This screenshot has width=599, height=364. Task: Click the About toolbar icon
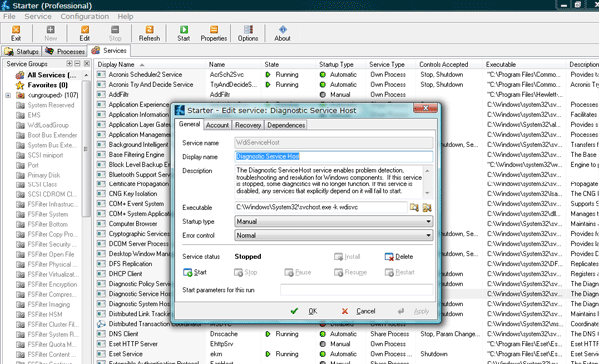(282, 33)
